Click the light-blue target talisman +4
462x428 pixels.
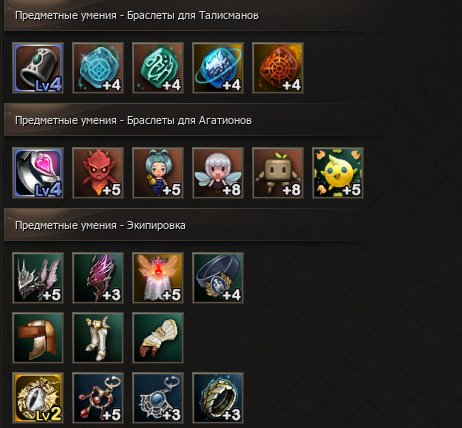click(98, 68)
